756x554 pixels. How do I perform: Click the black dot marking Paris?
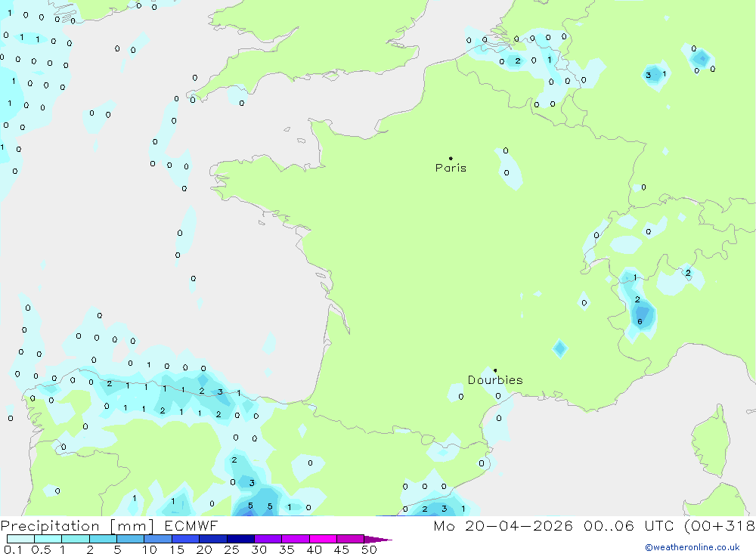(451, 158)
